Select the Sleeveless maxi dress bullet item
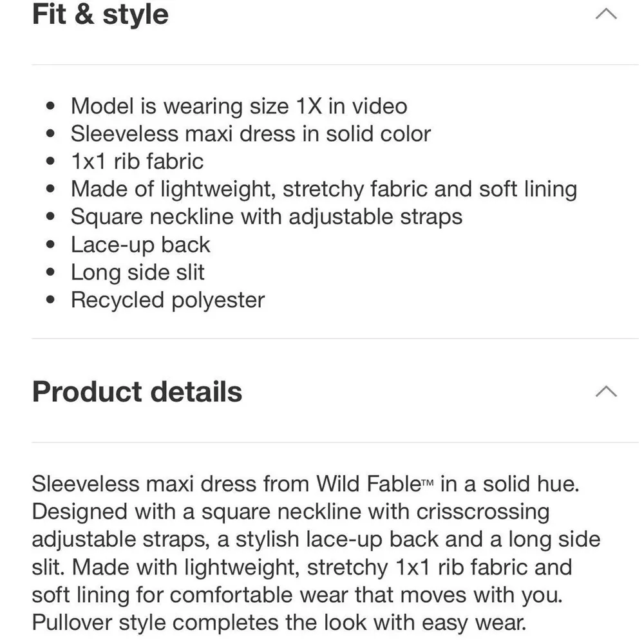Image resolution: width=644 pixels, height=644 pixels. [251, 133]
